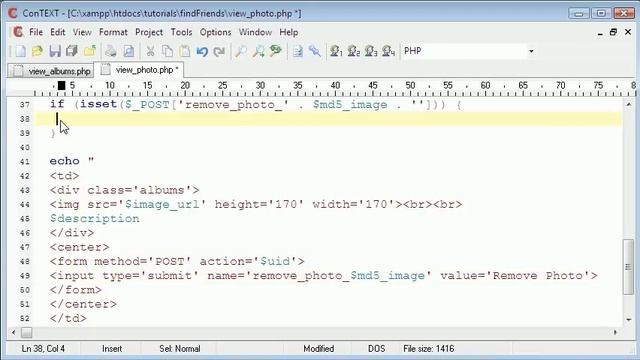Copy selection using the toolbar copy icon
This screenshot has height=360, width=640.
point(167,51)
